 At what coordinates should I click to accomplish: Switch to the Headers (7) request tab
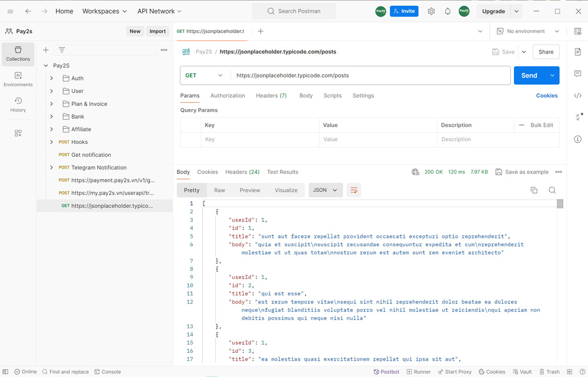coord(271,96)
